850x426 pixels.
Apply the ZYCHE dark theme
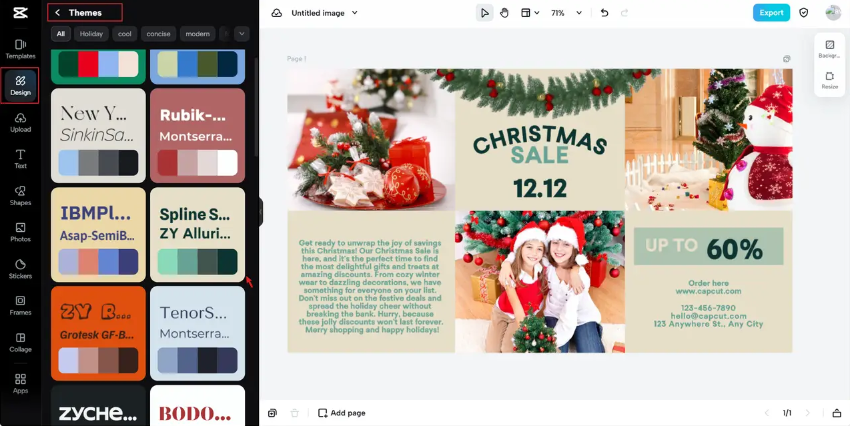98,405
